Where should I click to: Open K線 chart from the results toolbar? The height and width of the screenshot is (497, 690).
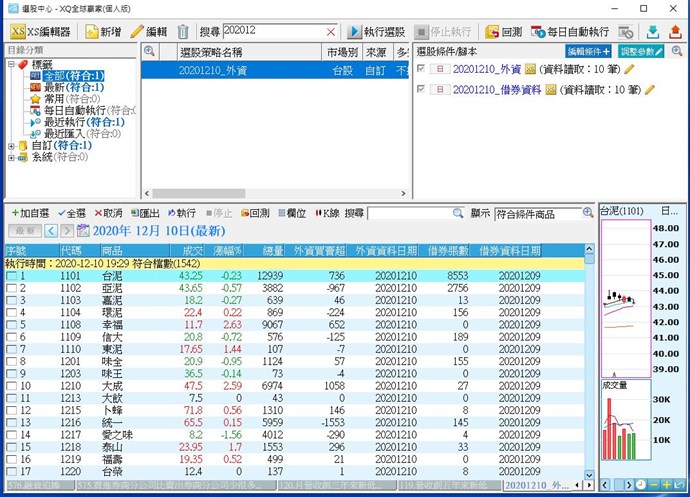click(x=326, y=213)
